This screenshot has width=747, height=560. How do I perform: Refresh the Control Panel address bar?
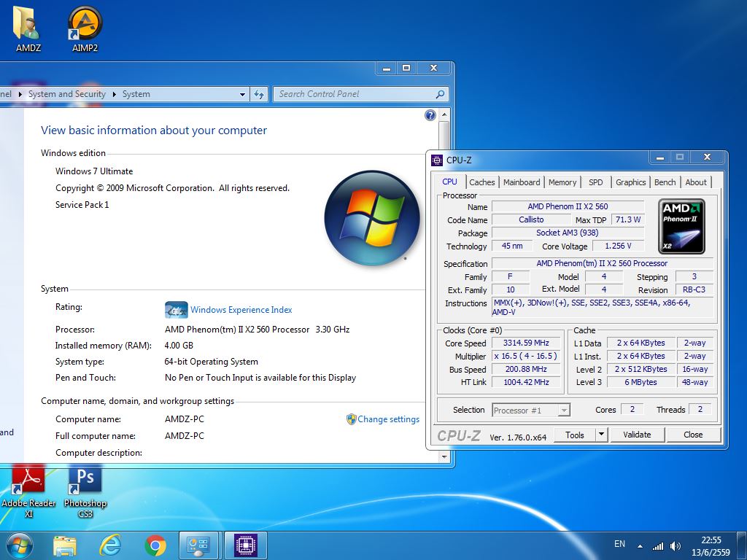(x=259, y=94)
